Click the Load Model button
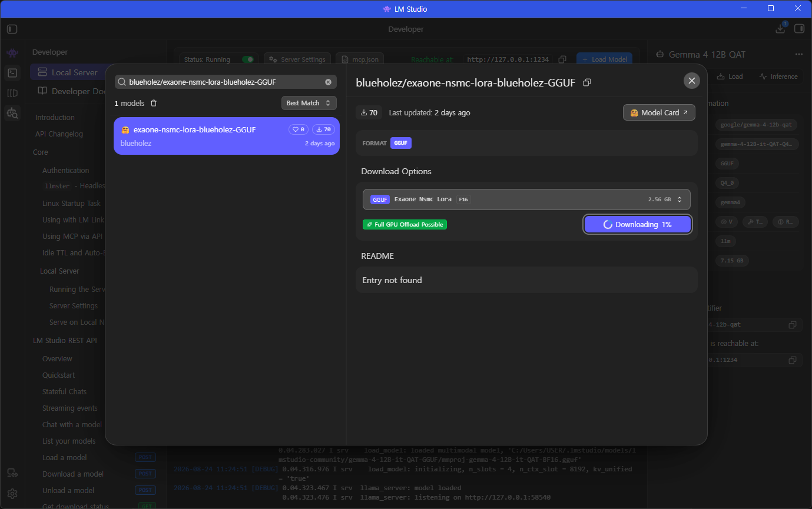This screenshot has height=509, width=812. (x=604, y=59)
